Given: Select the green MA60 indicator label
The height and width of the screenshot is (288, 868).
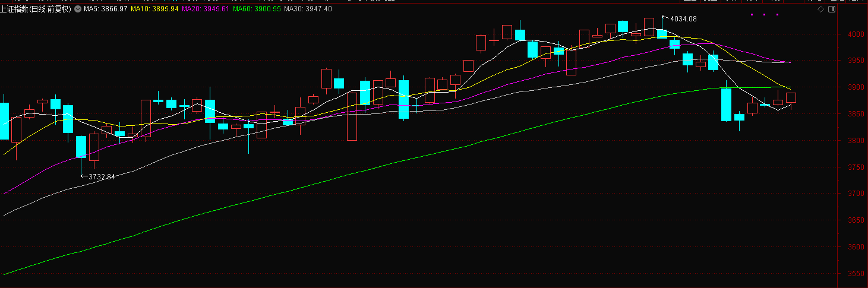Looking at the screenshot, I should tap(257, 10).
